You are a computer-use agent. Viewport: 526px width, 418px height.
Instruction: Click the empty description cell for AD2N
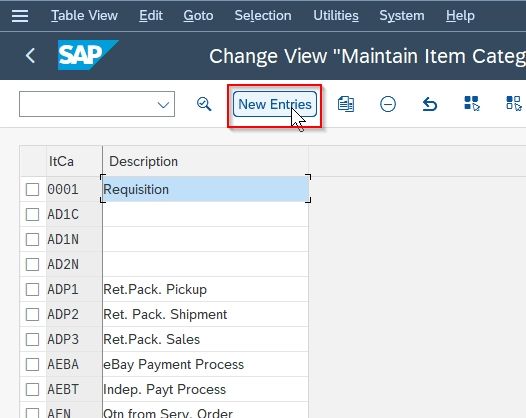(205, 264)
